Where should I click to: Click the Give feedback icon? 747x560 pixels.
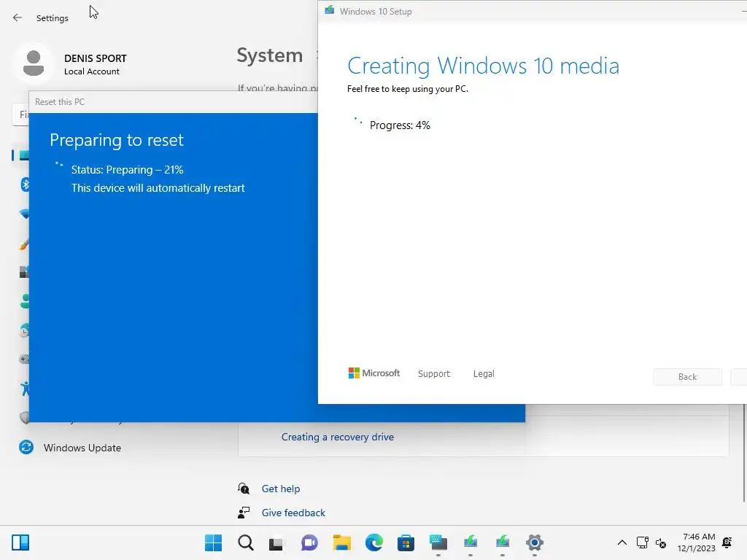pyautogui.click(x=244, y=513)
